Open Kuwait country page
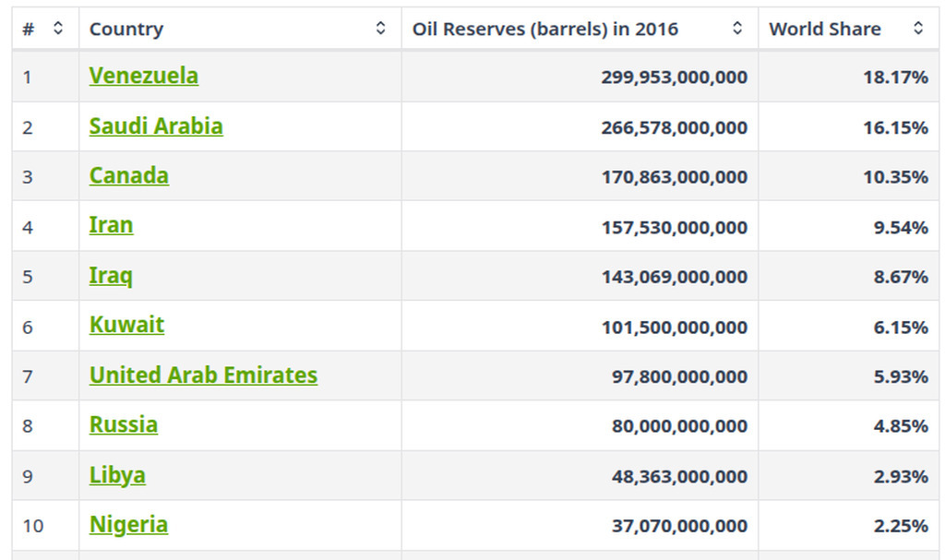The image size is (945, 560). (x=126, y=325)
